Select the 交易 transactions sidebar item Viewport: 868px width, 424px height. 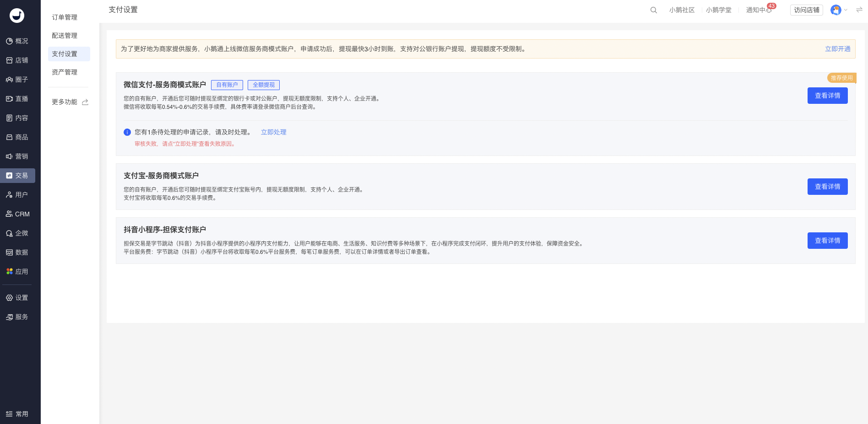tap(17, 176)
